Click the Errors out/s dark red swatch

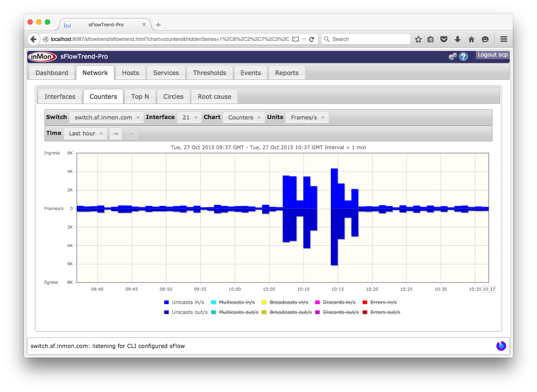(365, 312)
